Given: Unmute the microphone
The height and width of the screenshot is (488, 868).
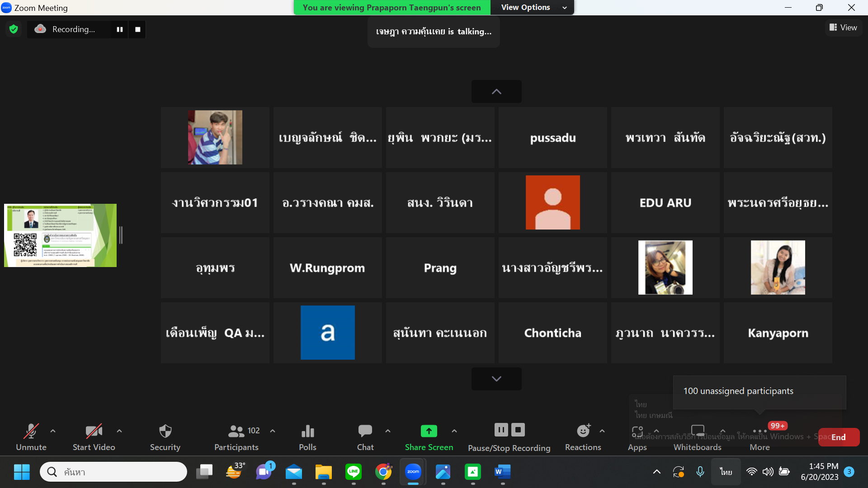Looking at the screenshot, I should pyautogui.click(x=31, y=437).
